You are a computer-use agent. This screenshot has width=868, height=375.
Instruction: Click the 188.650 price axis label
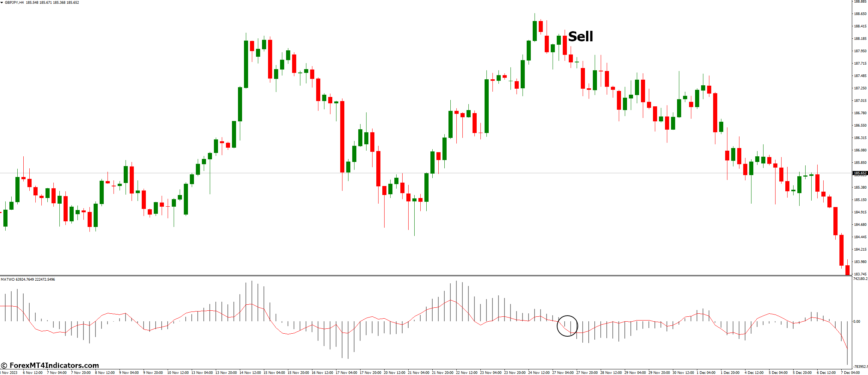(x=860, y=14)
